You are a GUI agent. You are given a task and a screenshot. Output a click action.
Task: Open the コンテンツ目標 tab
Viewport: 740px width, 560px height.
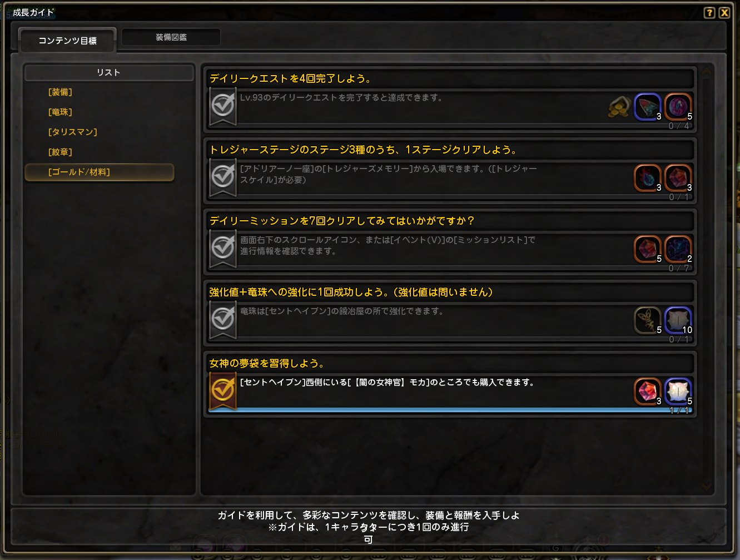point(67,41)
